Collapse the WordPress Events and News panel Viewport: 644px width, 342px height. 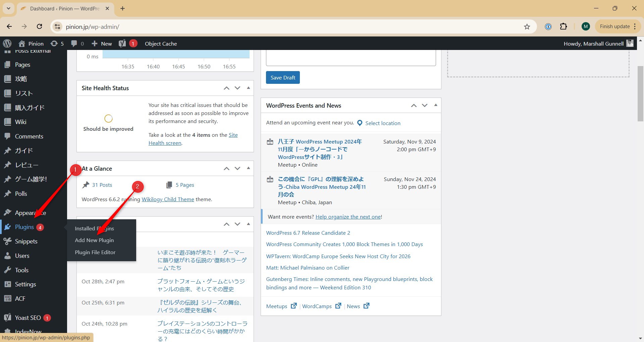(x=436, y=106)
